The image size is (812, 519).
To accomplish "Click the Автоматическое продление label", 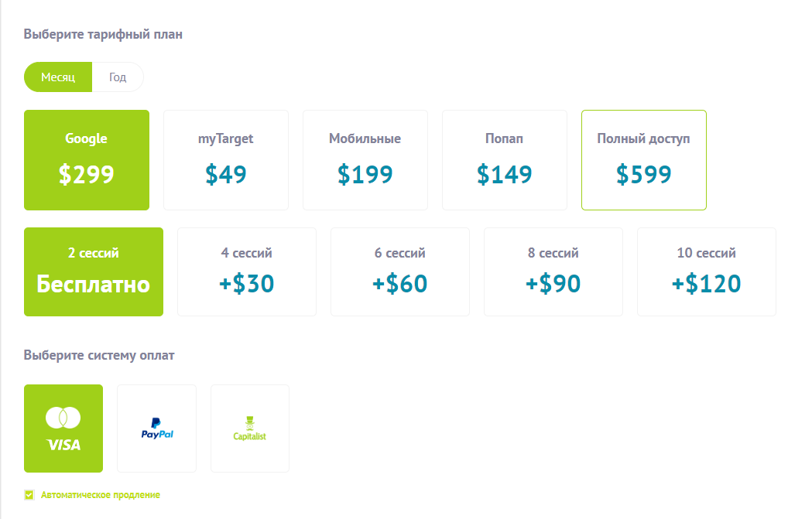I will [101, 495].
